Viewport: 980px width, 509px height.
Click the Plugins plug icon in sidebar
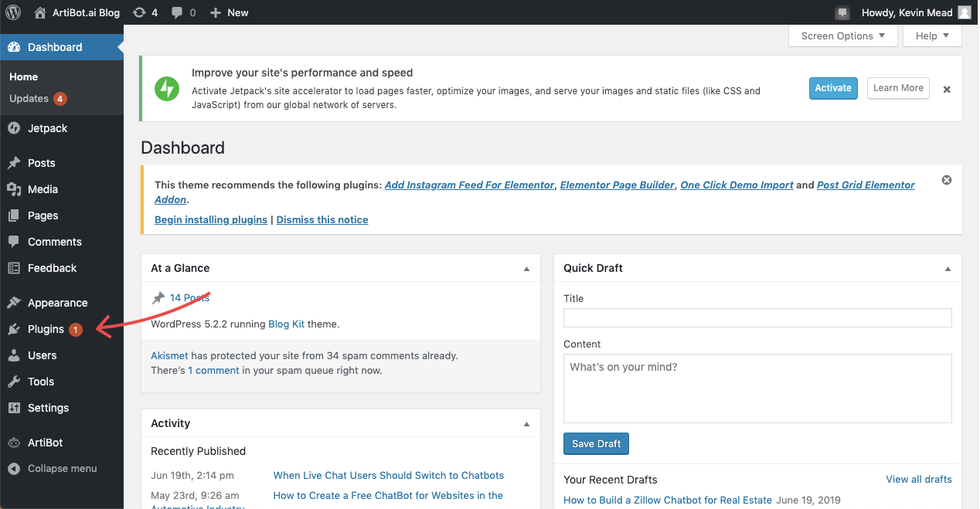click(14, 329)
